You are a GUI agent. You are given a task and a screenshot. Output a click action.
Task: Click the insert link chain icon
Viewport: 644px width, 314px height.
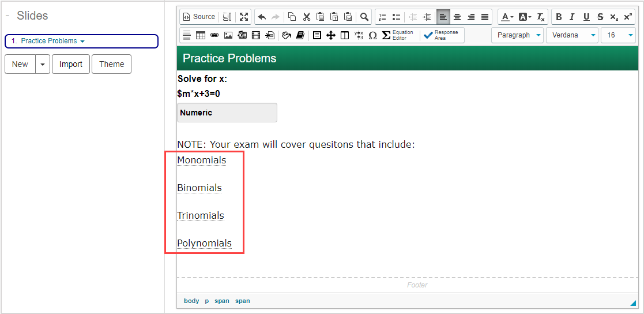click(x=214, y=35)
